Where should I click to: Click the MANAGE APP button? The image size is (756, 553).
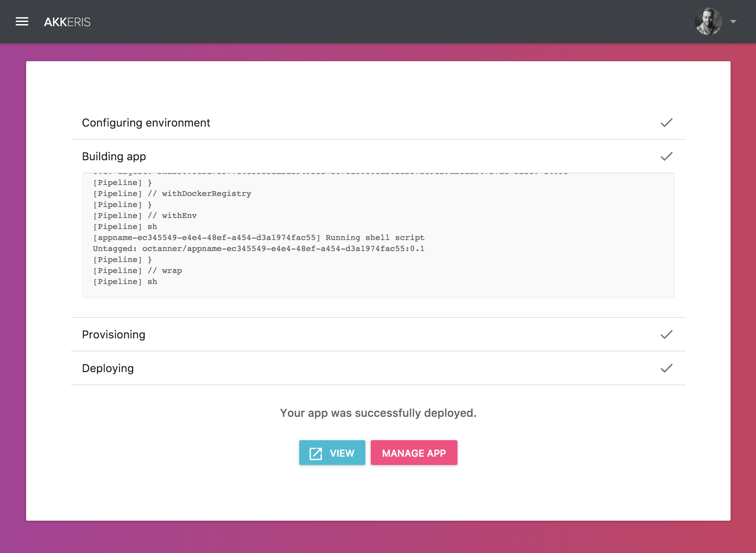coord(414,453)
